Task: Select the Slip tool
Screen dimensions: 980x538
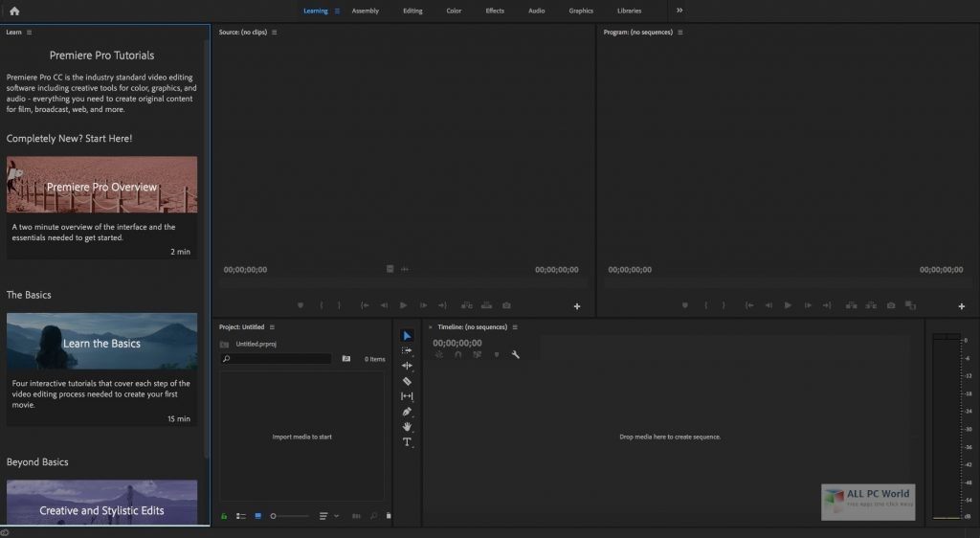Action: point(407,396)
